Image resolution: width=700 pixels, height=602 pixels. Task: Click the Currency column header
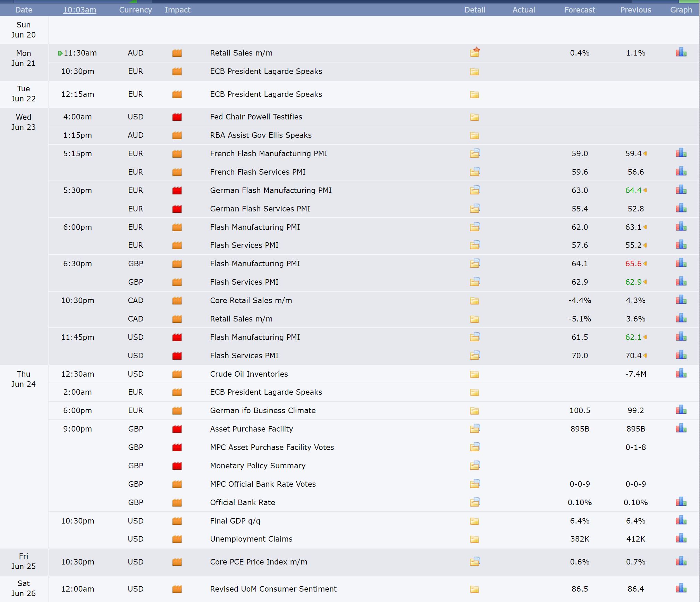click(x=135, y=10)
